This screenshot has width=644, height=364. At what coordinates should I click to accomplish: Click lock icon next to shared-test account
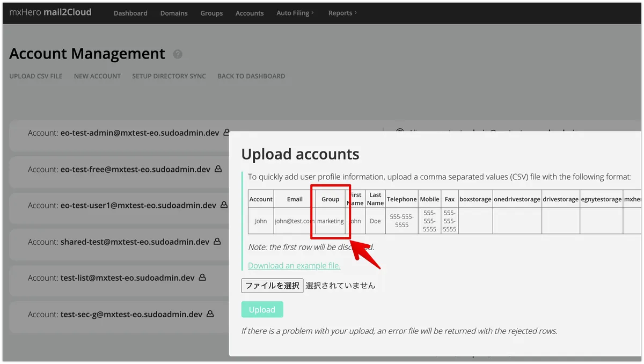[x=217, y=242]
